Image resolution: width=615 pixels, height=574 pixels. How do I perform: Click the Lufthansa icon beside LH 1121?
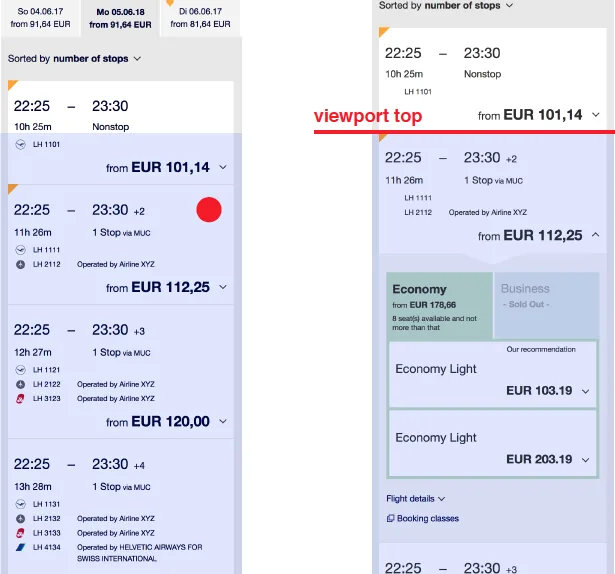21,369
